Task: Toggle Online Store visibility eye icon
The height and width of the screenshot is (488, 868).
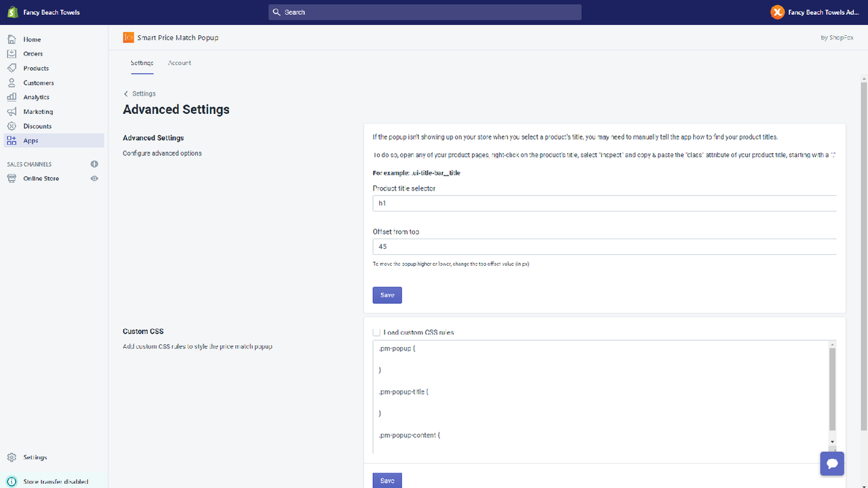Action: pos(94,178)
